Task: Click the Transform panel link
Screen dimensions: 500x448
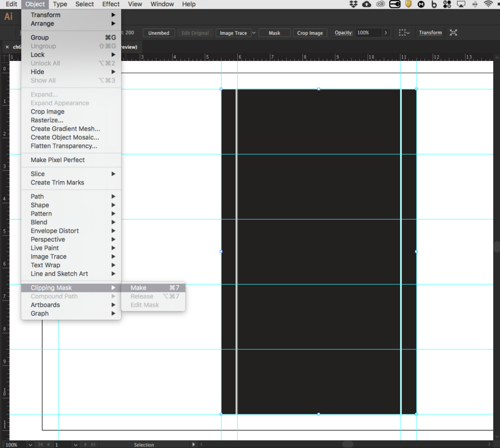Action: click(430, 33)
